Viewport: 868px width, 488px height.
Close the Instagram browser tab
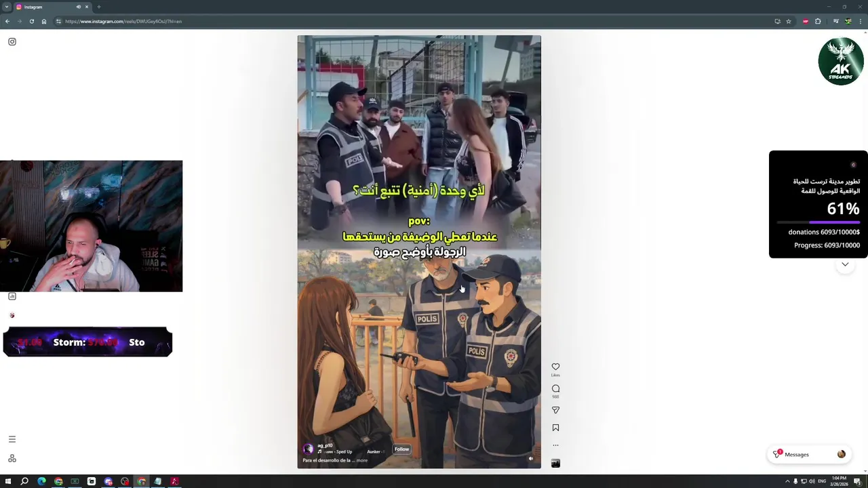pos(87,7)
